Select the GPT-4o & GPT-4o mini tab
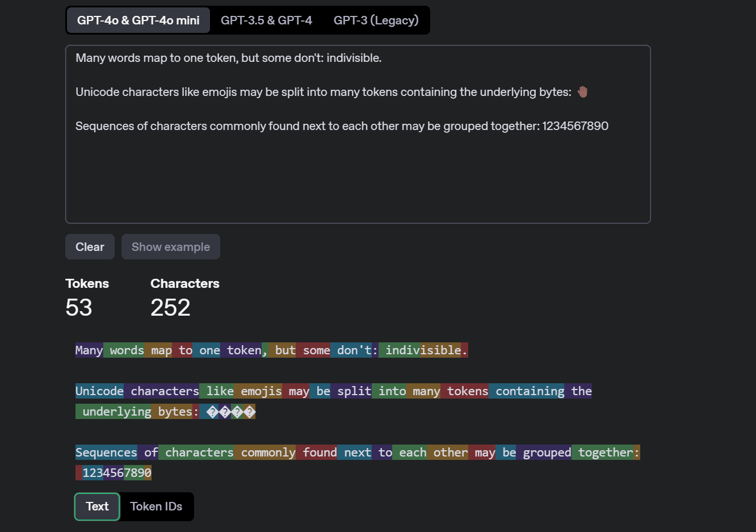 [x=138, y=20]
